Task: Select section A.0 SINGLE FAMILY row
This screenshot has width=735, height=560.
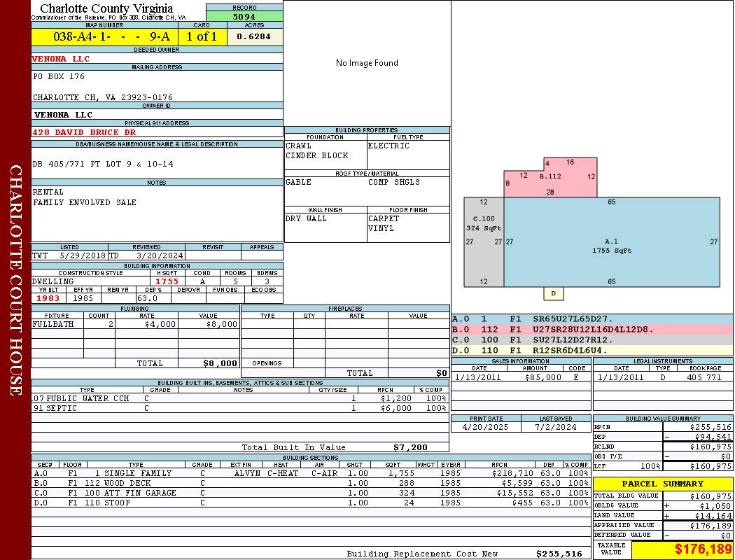Action: click(x=311, y=473)
